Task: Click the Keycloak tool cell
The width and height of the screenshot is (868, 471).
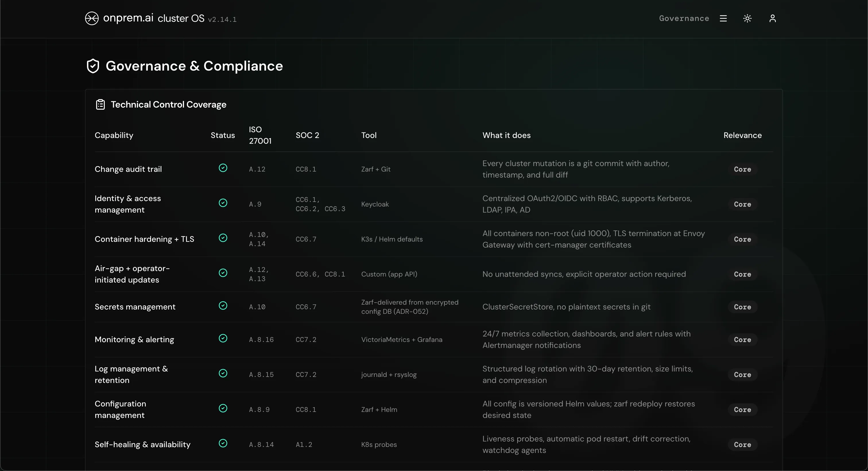Action: (x=375, y=204)
